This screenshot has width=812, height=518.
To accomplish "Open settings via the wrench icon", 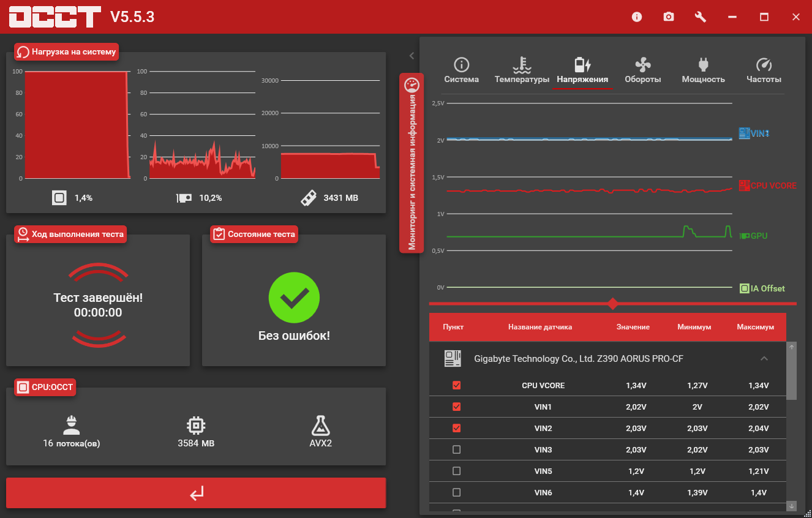I will coord(701,17).
